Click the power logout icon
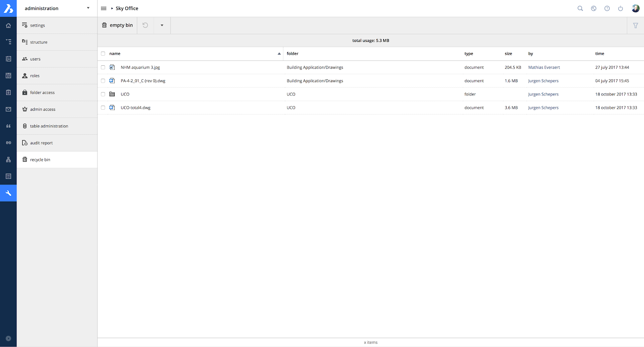Screen dimensions: 644x347 [x=620, y=8]
